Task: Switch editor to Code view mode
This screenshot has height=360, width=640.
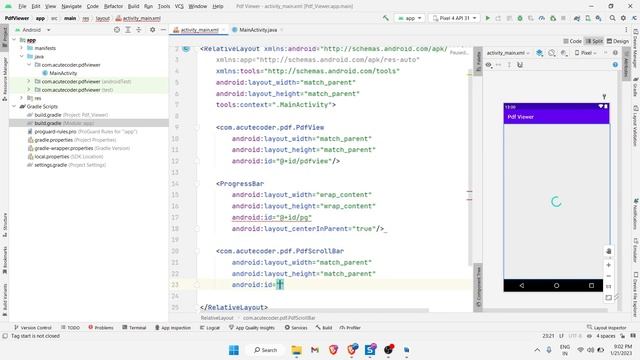Action: [572, 41]
